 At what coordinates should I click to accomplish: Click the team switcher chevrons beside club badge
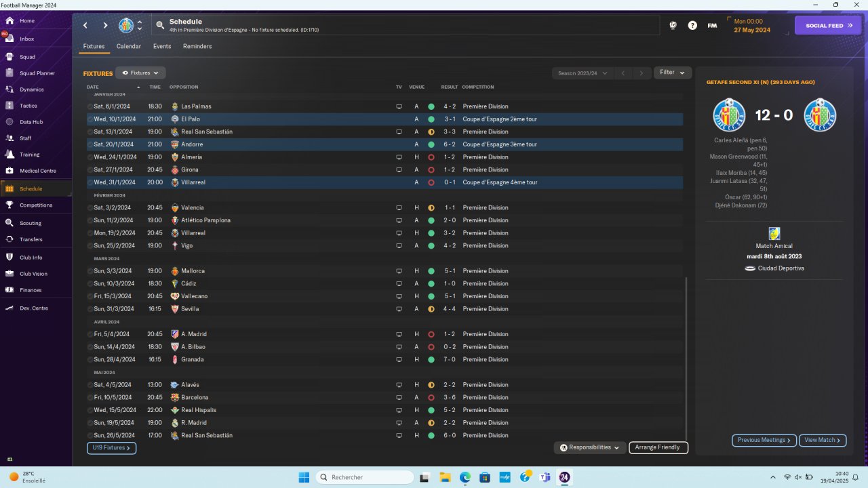click(140, 26)
